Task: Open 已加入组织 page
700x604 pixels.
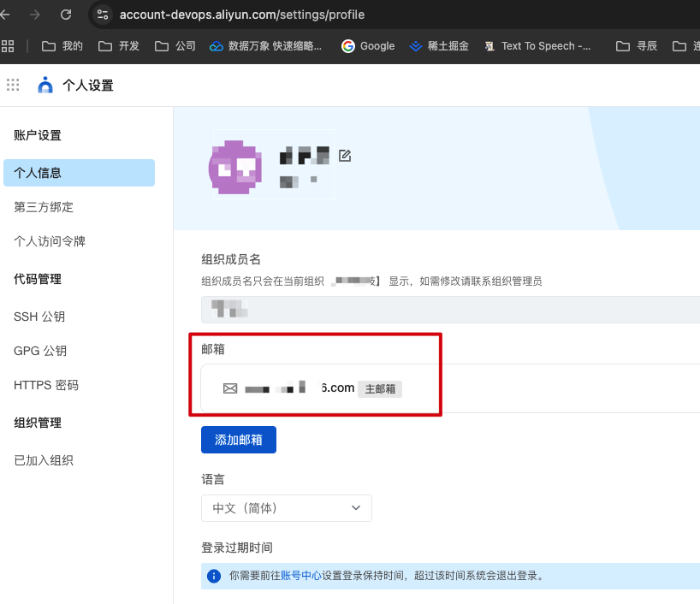Action: coord(44,460)
